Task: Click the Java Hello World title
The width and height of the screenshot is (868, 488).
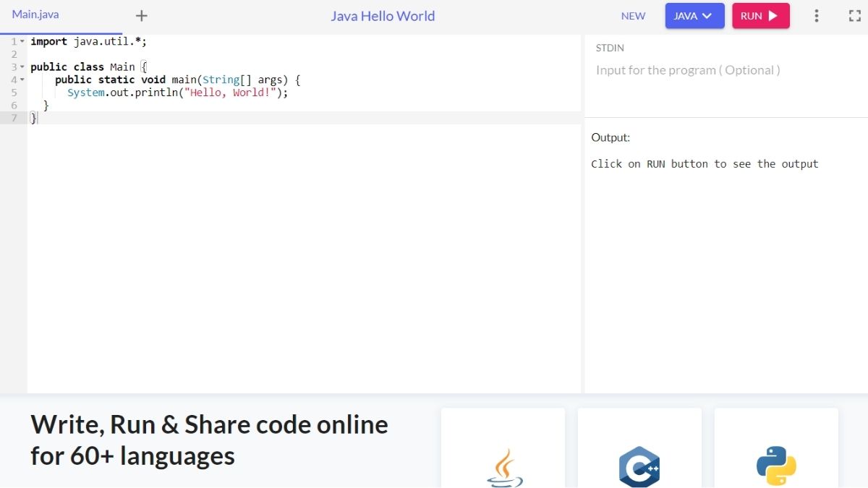Action: [383, 16]
